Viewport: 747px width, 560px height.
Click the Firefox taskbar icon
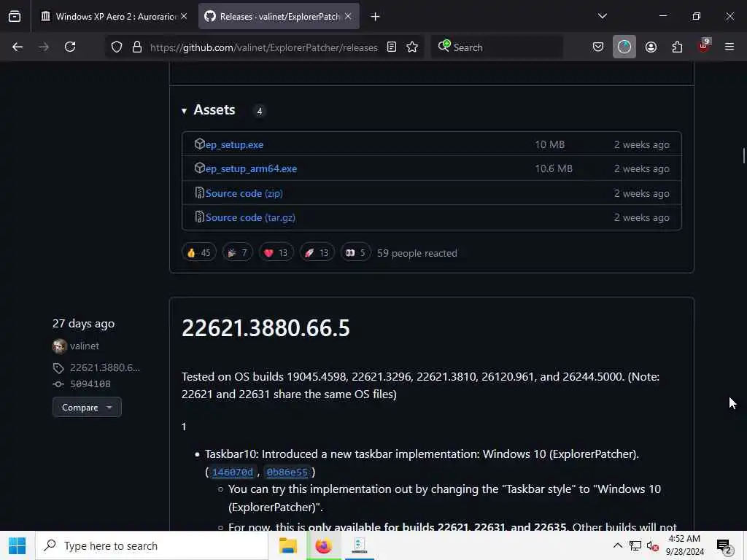point(323,545)
